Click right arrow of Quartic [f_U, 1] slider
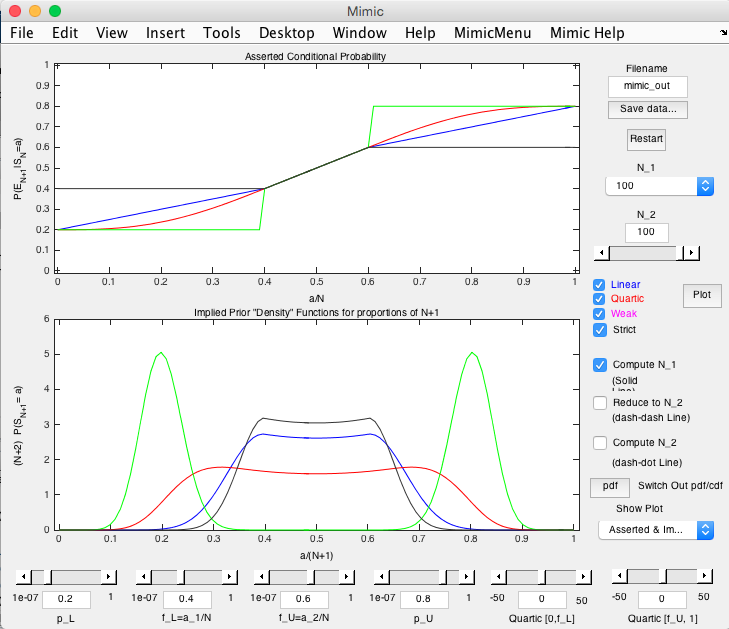The width and height of the screenshot is (729, 629). (704, 576)
